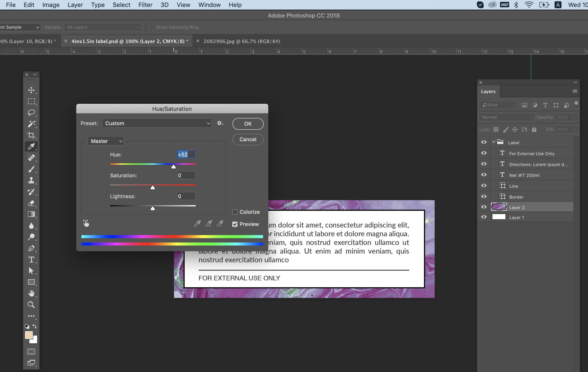Click OK in the Hue/Saturation dialog
The image size is (588, 372).
[x=248, y=124]
